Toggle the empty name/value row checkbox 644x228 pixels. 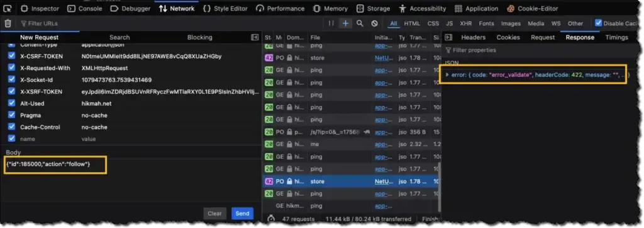[x=11, y=139]
